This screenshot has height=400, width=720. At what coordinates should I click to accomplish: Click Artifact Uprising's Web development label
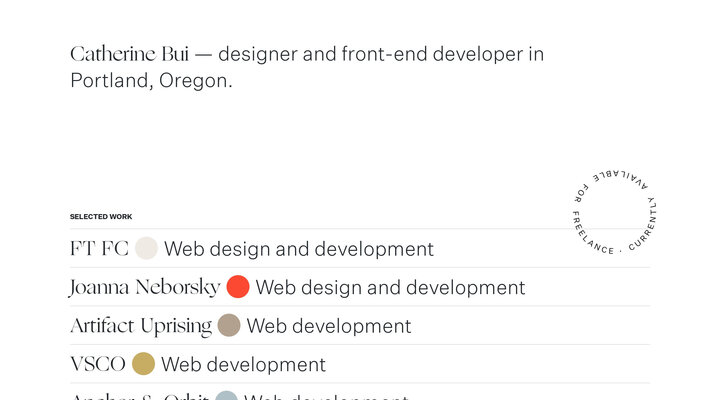point(329,326)
